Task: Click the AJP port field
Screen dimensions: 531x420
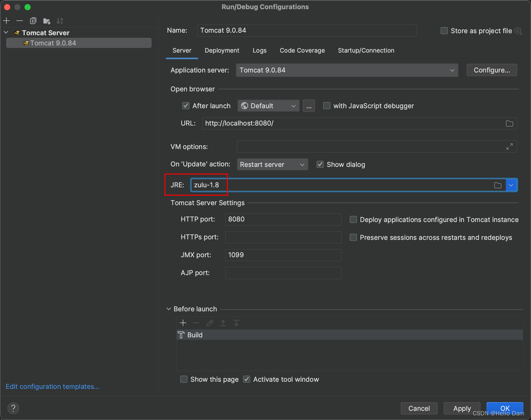Action: point(283,273)
